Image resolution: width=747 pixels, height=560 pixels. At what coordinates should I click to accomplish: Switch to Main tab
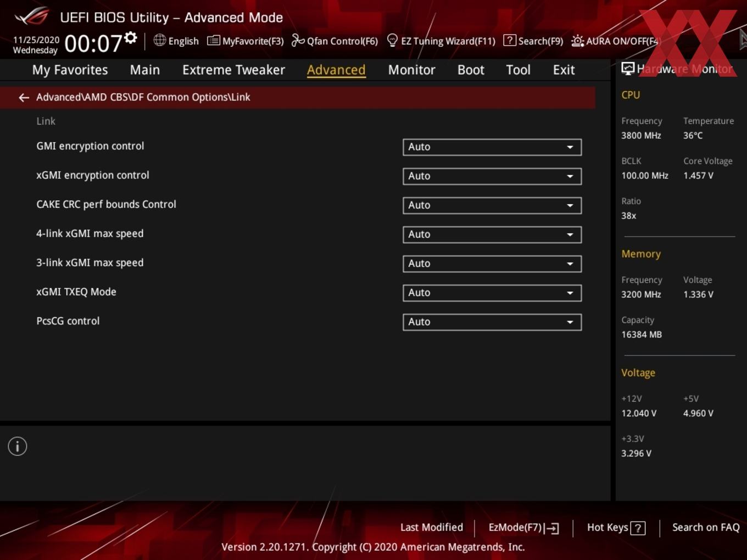point(145,70)
